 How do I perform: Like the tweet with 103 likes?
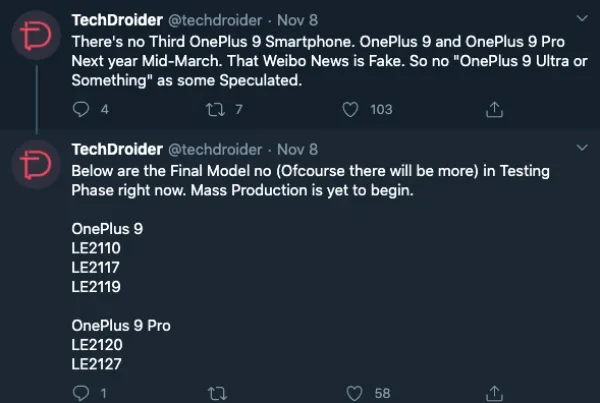350,109
